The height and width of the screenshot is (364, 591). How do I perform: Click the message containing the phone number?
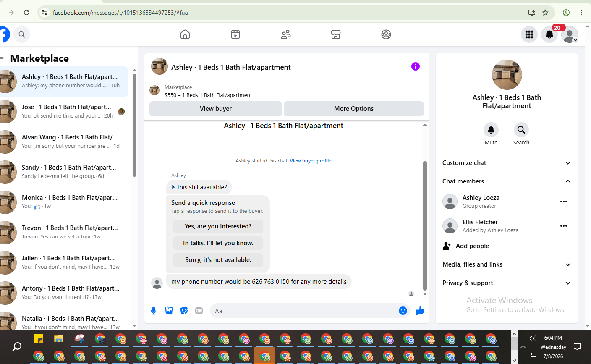259,282
